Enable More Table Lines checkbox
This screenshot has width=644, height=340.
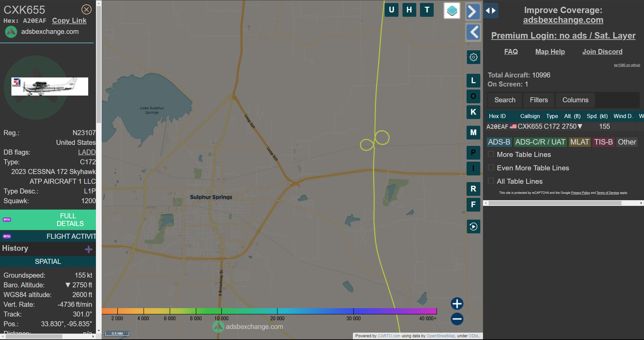pos(491,154)
